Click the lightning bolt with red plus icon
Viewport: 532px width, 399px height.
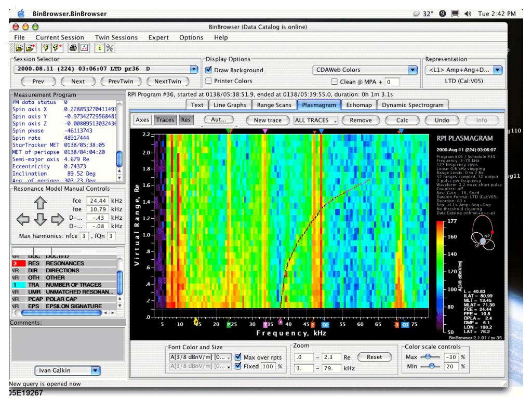tap(57, 48)
